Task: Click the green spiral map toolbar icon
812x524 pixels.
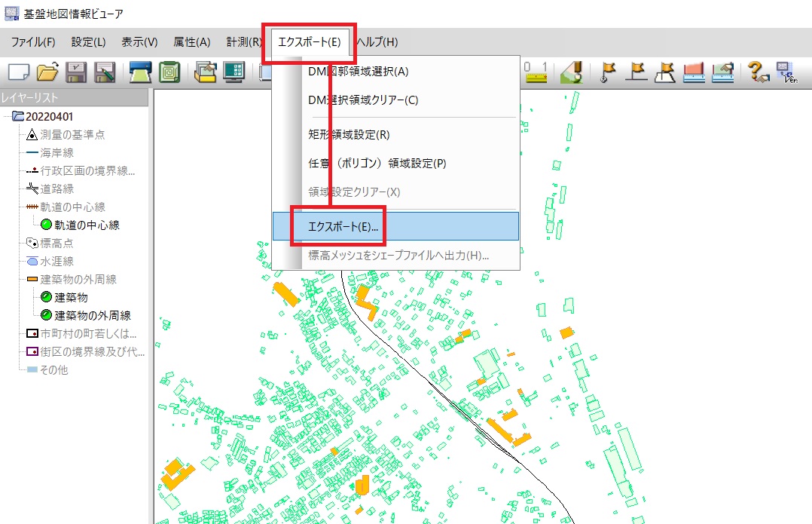Action: click(x=169, y=72)
